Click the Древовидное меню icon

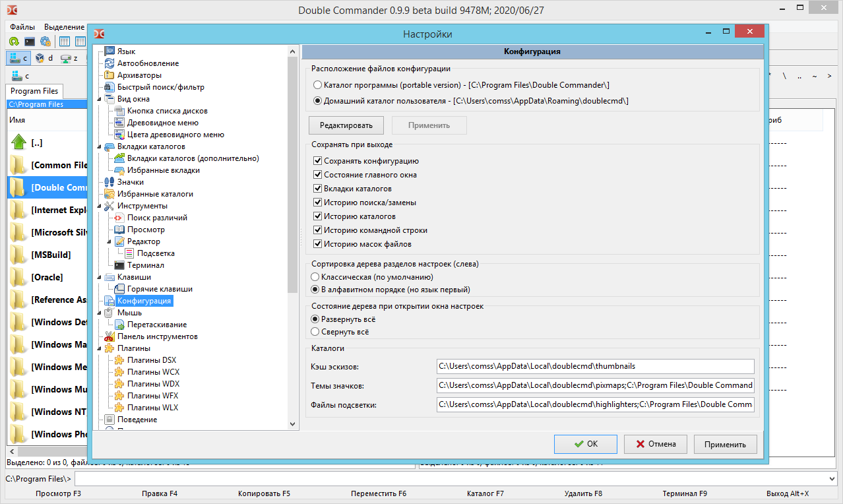[x=119, y=123]
